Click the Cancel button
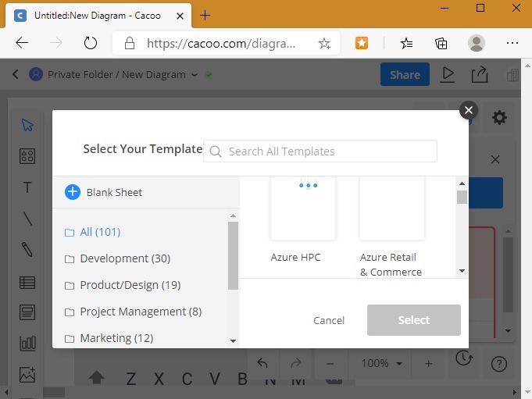 coord(329,320)
